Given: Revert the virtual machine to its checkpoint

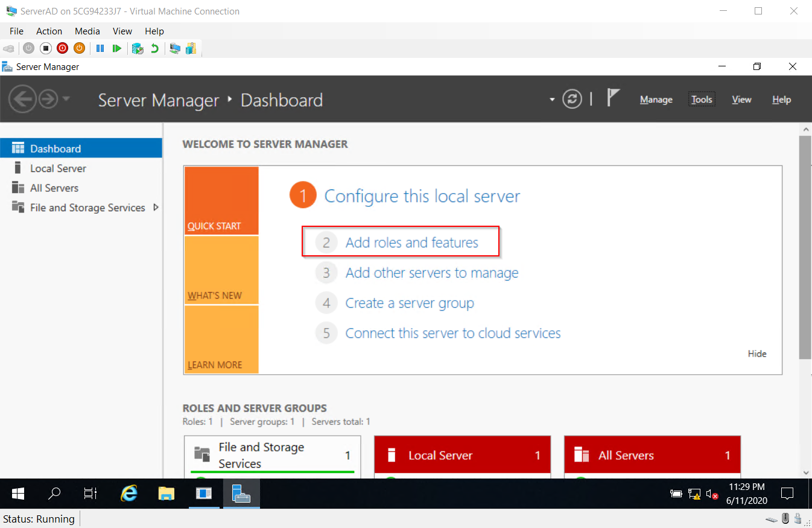Looking at the screenshot, I should pyautogui.click(x=155, y=48).
